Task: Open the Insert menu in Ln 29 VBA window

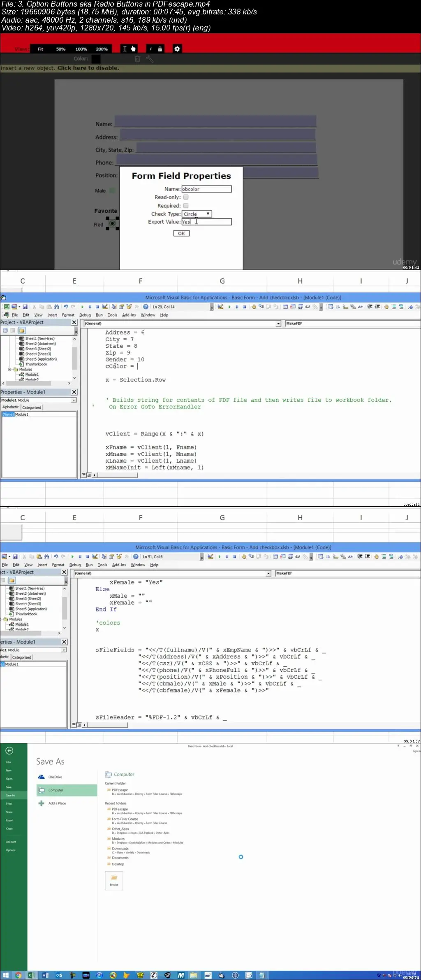Action: [52, 315]
